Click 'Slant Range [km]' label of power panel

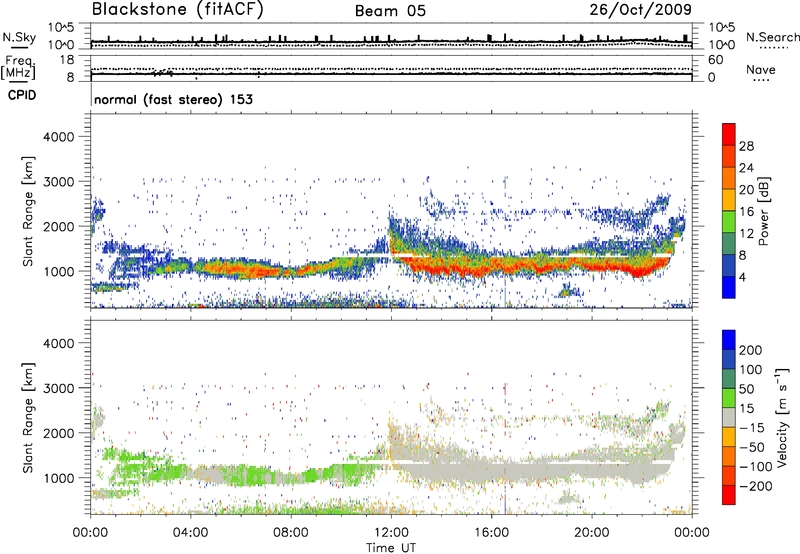tap(28, 211)
